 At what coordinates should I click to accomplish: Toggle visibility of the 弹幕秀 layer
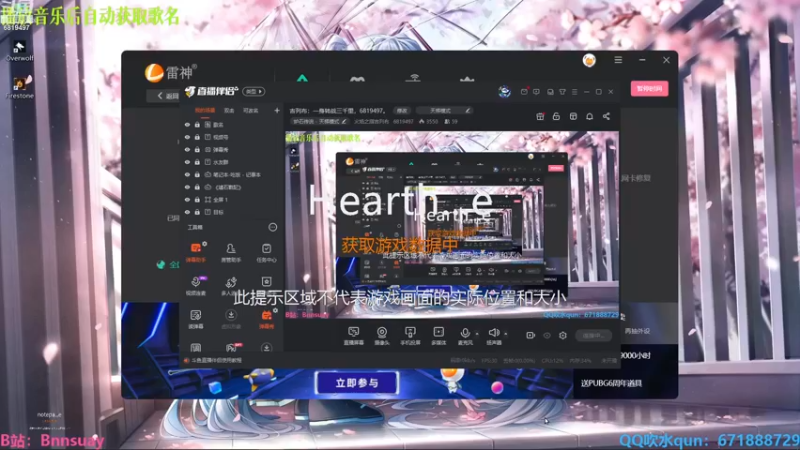187,149
